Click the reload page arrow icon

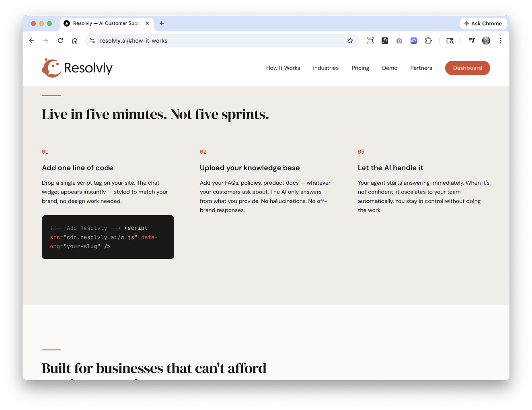60,41
